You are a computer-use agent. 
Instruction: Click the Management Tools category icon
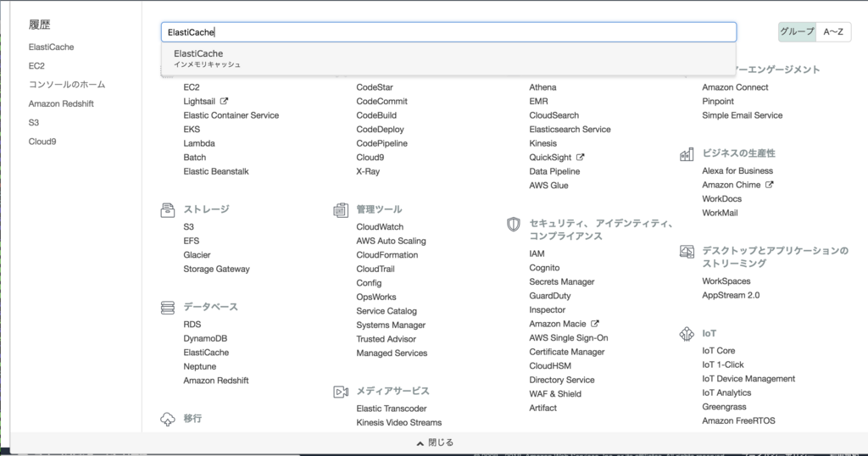pyautogui.click(x=341, y=210)
